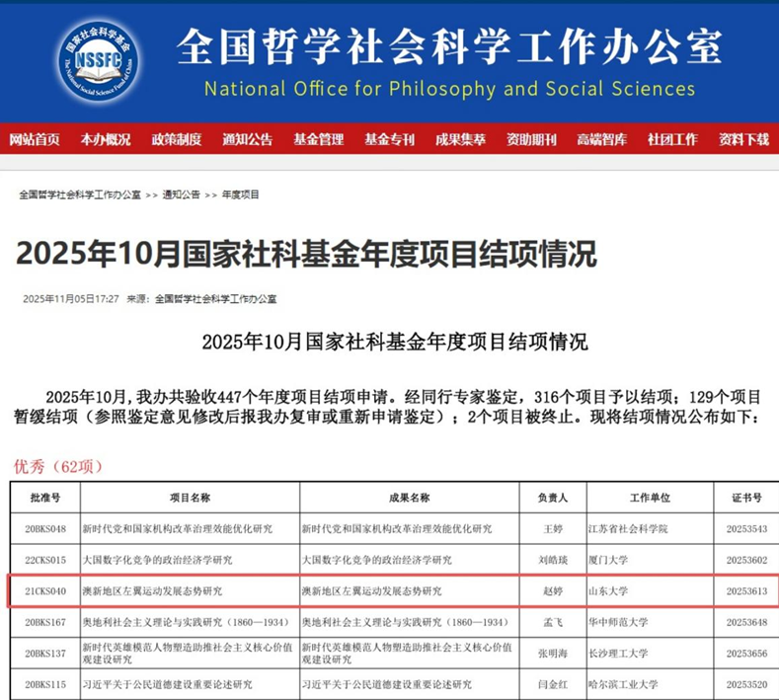Open the 网站首页 menu item
Image resolution: width=779 pixels, height=700 pixels.
(35, 139)
